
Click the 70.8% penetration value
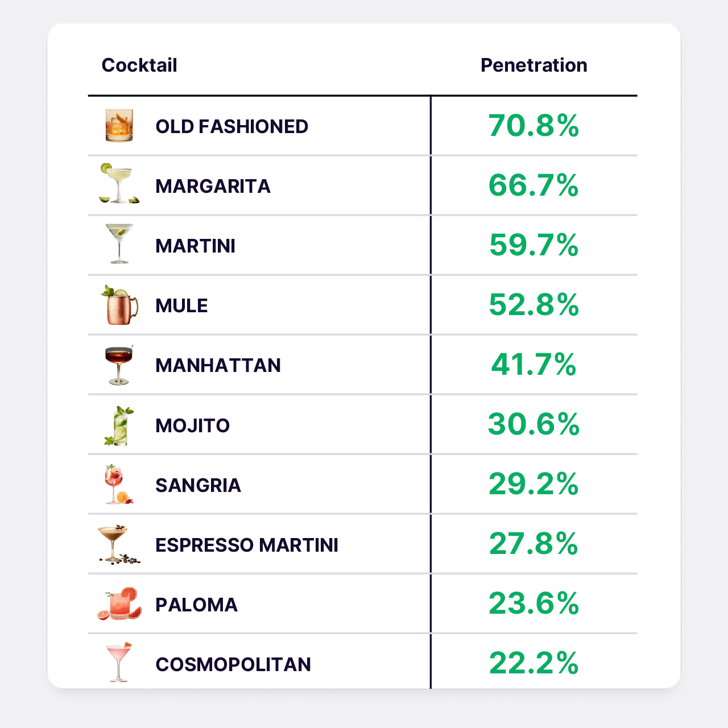533,126
